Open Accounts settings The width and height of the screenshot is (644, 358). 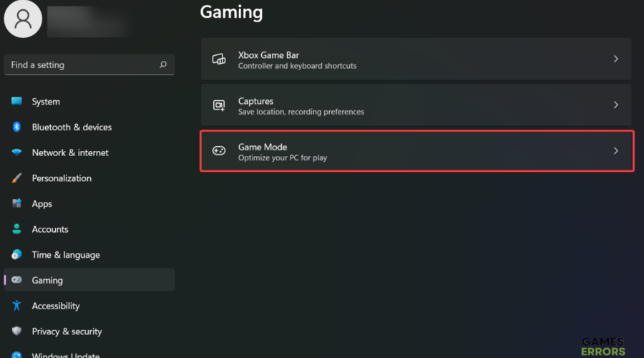click(x=50, y=229)
